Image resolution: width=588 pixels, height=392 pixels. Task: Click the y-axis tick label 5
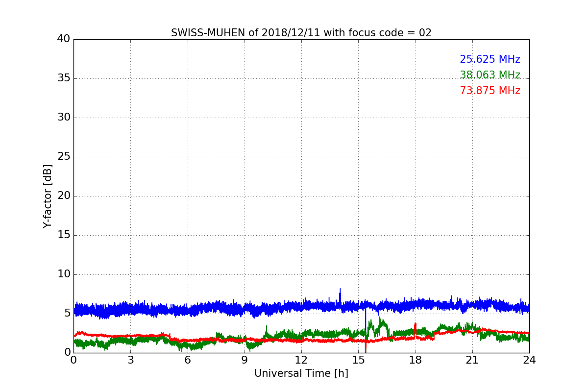(x=67, y=313)
